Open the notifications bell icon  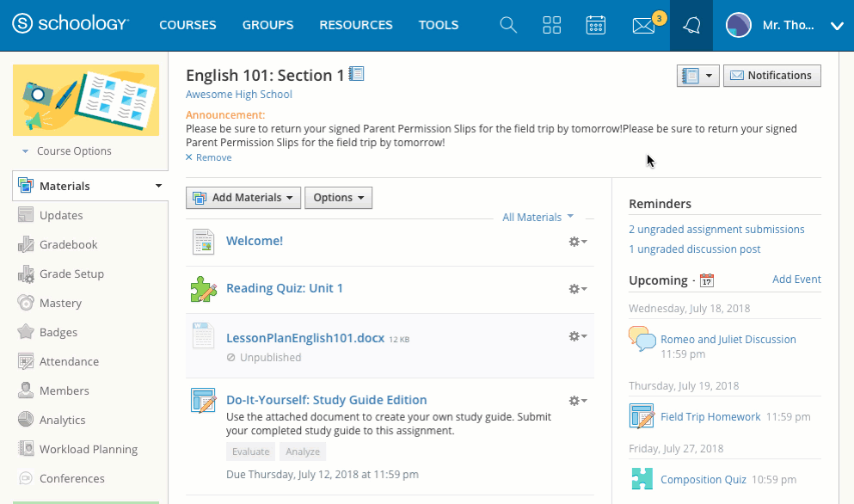click(x=691, y=25)
